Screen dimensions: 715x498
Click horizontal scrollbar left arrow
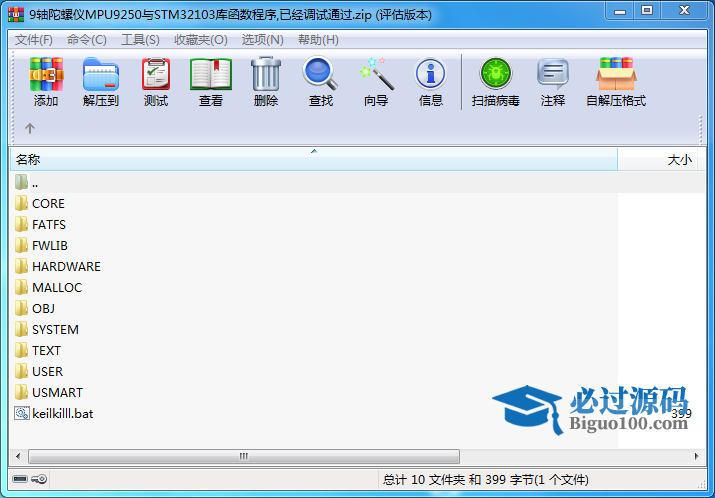pyautogui.click(x=18, y=456)
